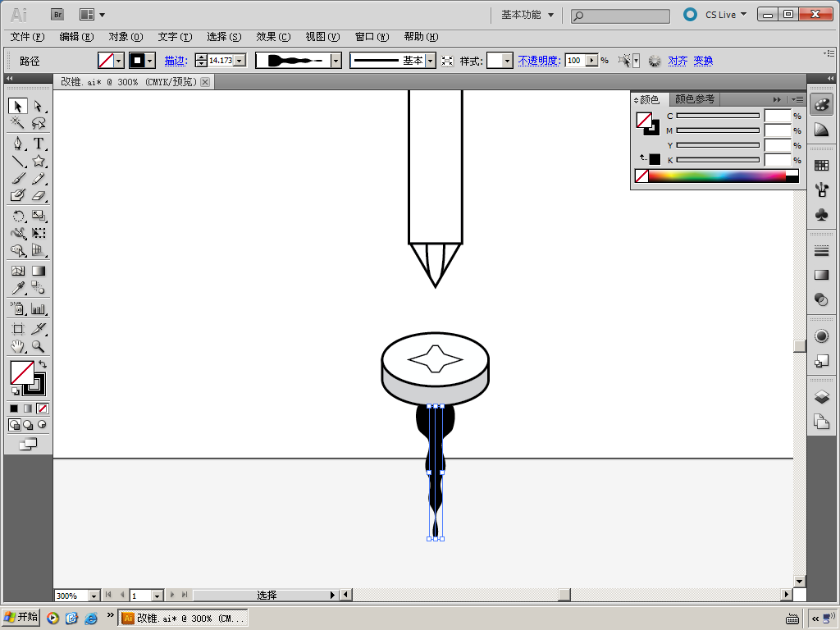Open the Swatches panel icon

(821, 165)
